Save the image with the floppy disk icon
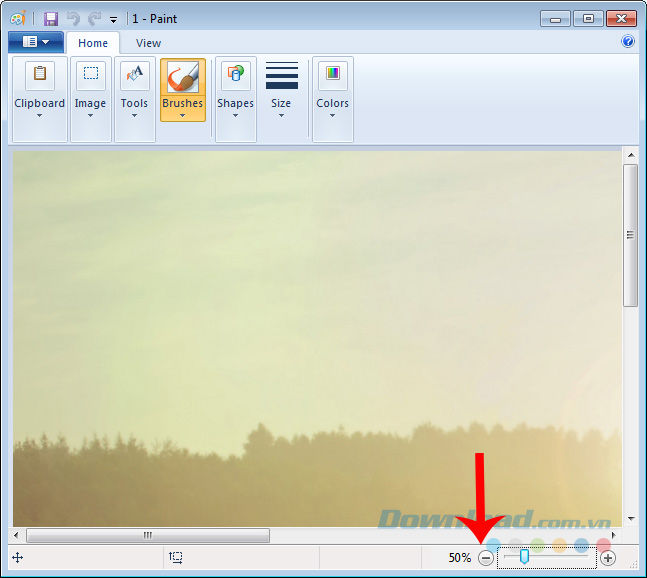Viewport: 647px width, 578px height. [51, 19]
